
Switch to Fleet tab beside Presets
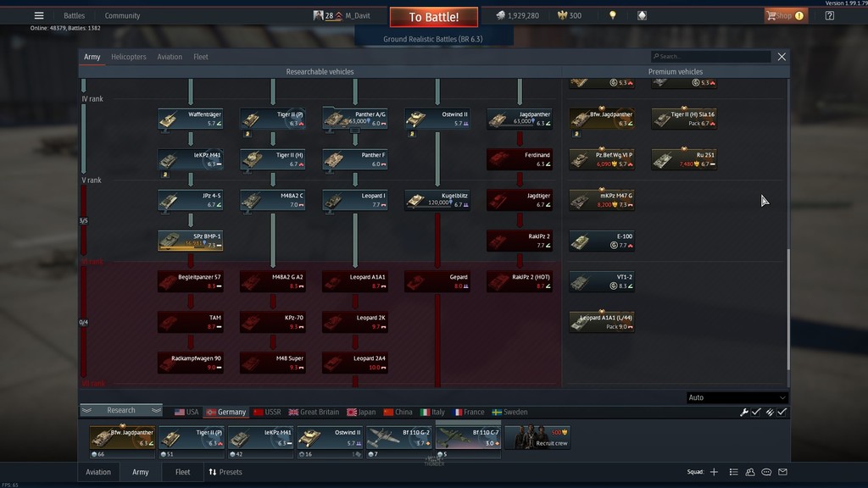point(183,472)
